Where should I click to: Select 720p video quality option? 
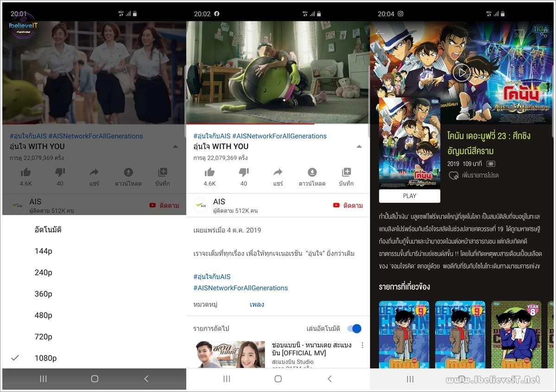[44, 336]
